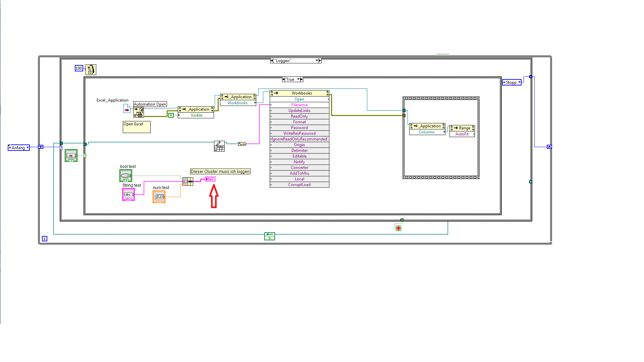Click the while loop stop terminal
Image resolution: width=644 pixels, height=362 pixels.
[398, 228]
